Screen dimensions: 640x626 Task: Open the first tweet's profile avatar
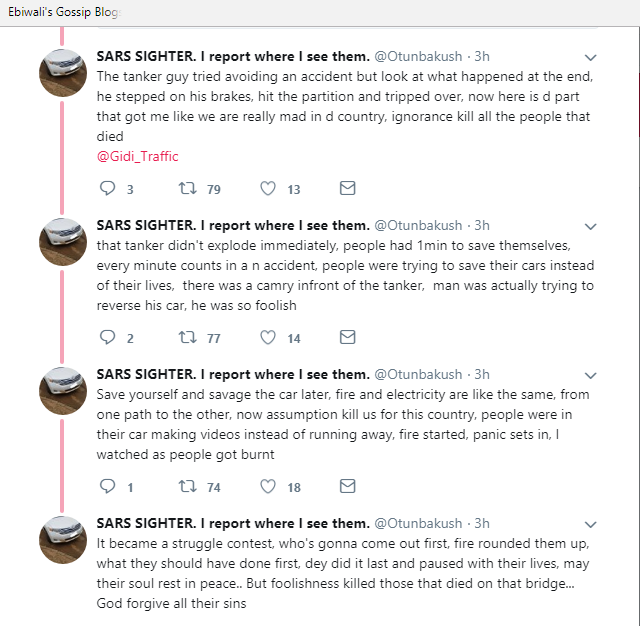pyautogui.click(x=63, y=71)
